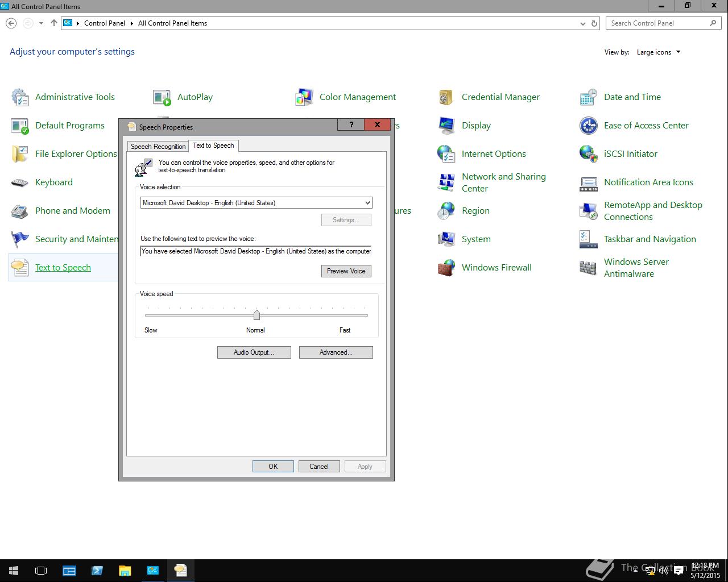
Task: Click the Search Control Panel box
Action: point(663,23)
